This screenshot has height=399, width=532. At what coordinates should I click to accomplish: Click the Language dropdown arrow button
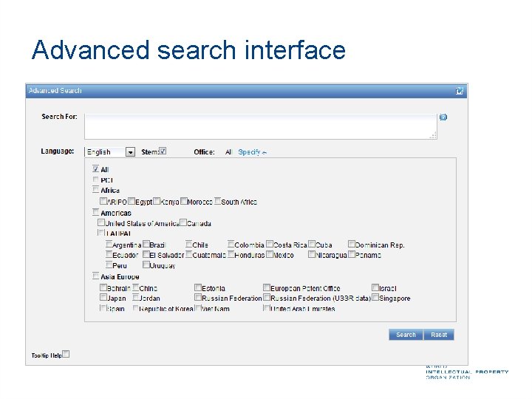coord(130,152)
